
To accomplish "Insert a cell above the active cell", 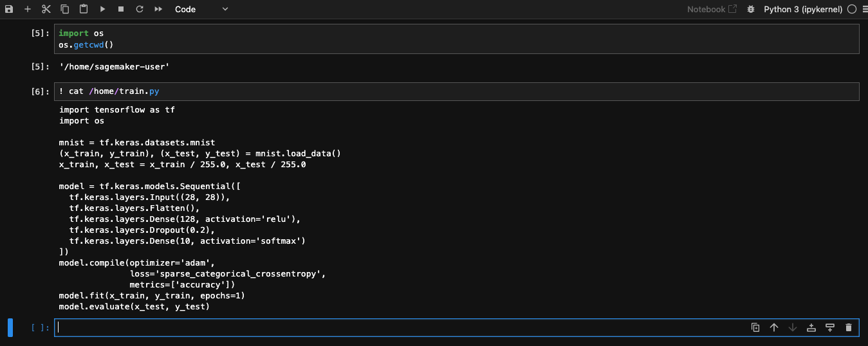I will [811, 327].
